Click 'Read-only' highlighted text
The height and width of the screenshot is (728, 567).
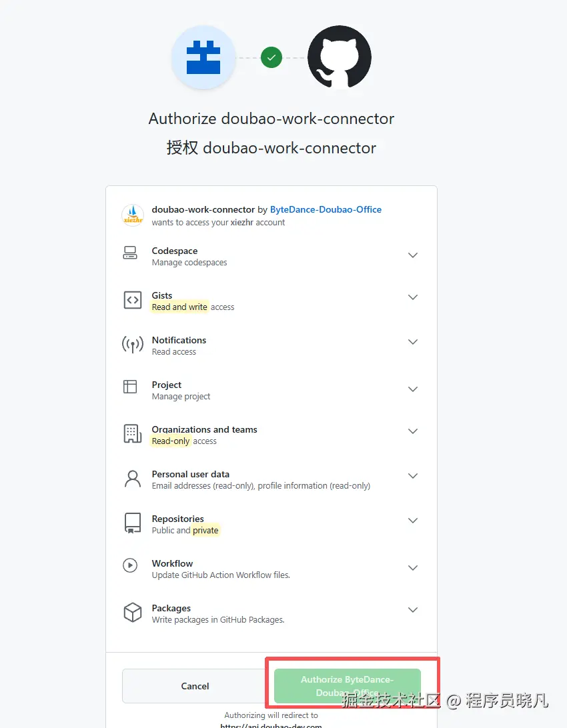pyautogui.click(x=170, y=441)
